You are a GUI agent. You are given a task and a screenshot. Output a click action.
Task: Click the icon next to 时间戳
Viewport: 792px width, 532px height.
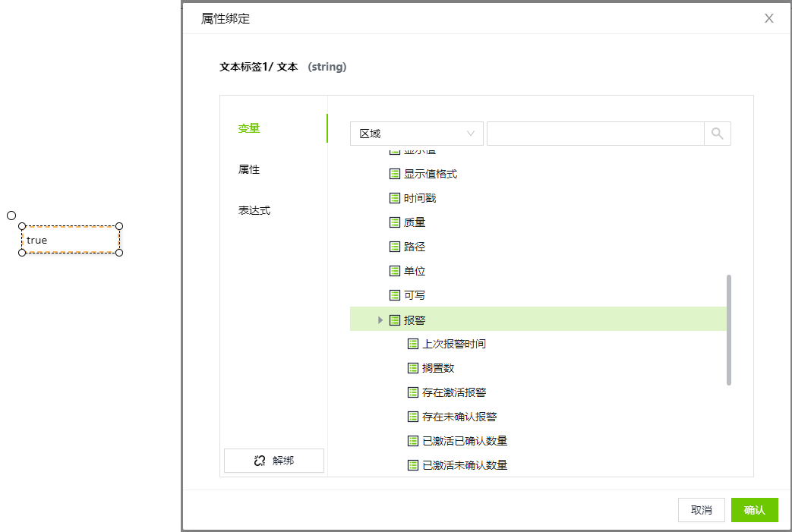pos(394,198)
